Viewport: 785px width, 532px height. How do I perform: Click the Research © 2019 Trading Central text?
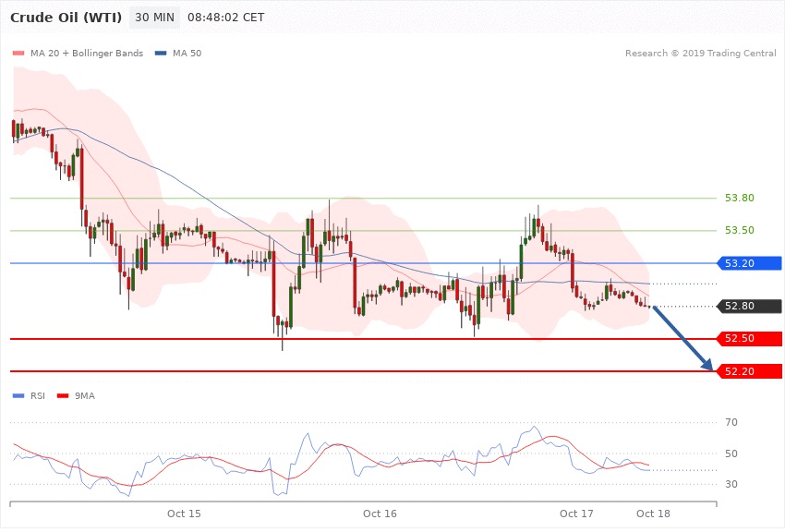pos(700,54)
